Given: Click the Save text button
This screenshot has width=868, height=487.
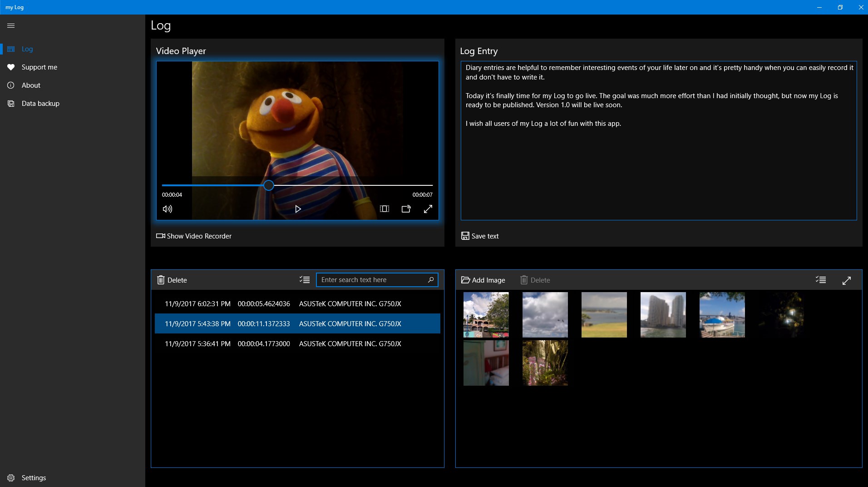Looking at the screenshot, I should [x=480, y=236].
